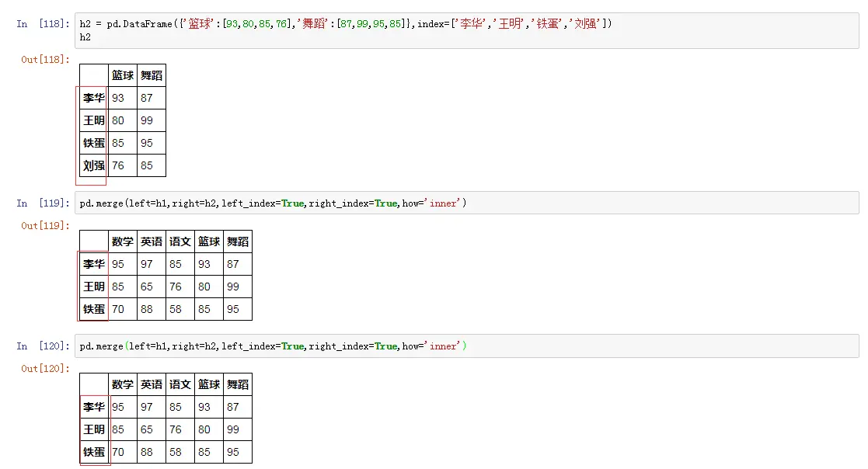Image resolution: width=868 pixels, height=469 pixels.
Task: Select the In [118] prompt label
Action: point(44,24)
